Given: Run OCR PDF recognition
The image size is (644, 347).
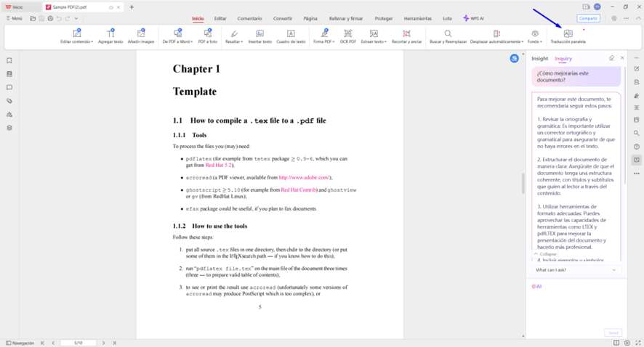Looking at the screenshot, I should [348, 36].
